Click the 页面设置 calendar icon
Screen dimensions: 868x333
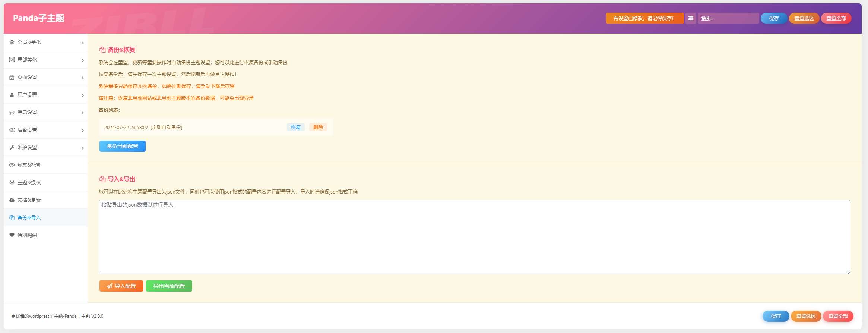click(x=12, y=78)
